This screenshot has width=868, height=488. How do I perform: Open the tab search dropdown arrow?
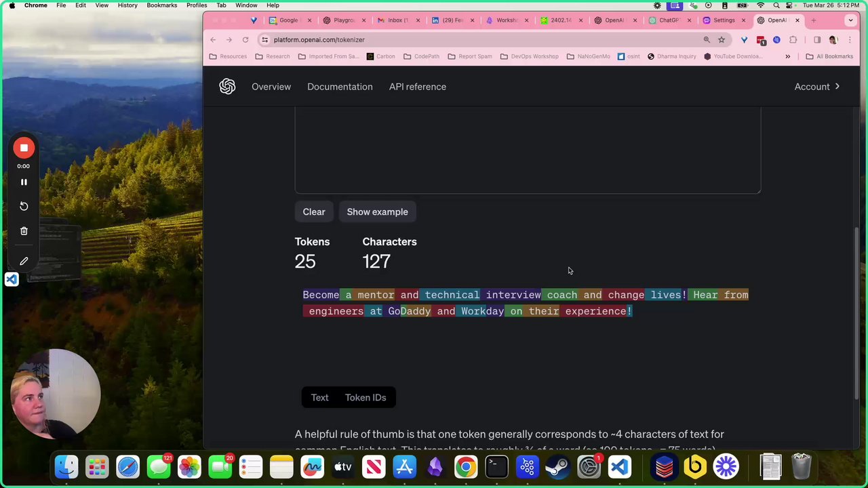pos(850,20)
